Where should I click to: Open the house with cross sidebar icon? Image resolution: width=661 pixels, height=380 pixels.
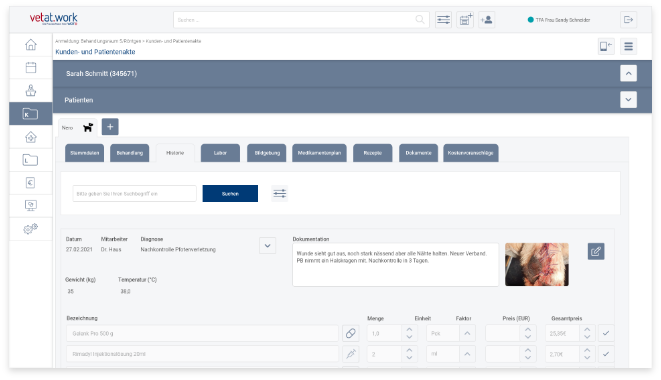coord(31,137)
